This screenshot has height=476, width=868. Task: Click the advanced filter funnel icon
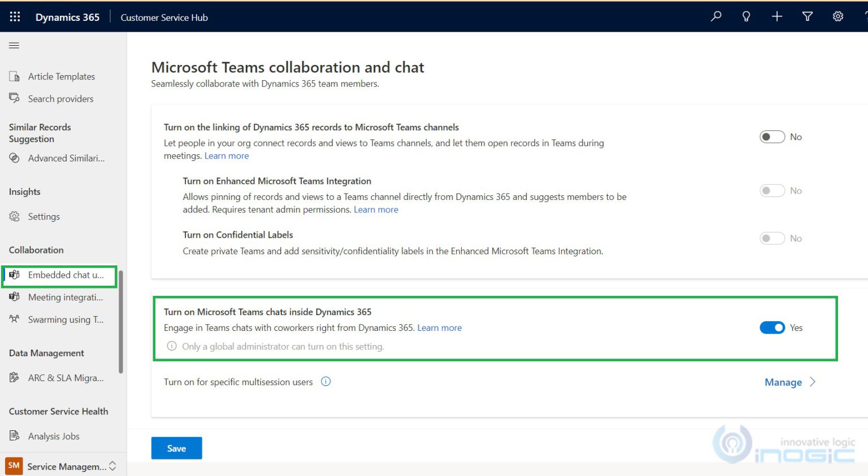point(807,16)
